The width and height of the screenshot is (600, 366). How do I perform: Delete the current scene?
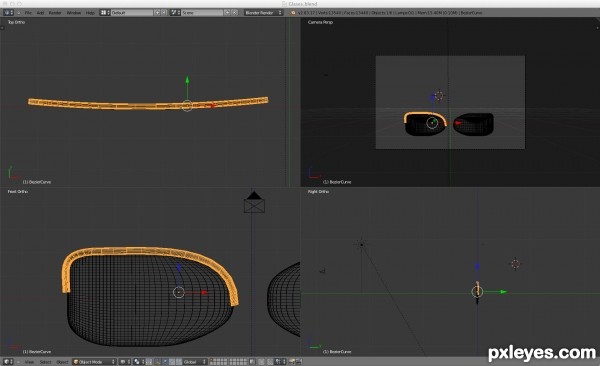(235, 13)
